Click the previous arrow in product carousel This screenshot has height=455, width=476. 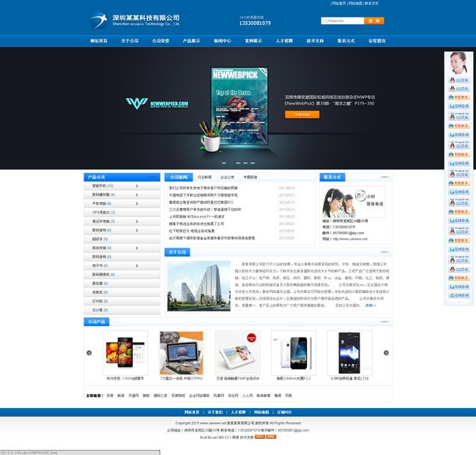pyautogui.click(x=89, y=352)
